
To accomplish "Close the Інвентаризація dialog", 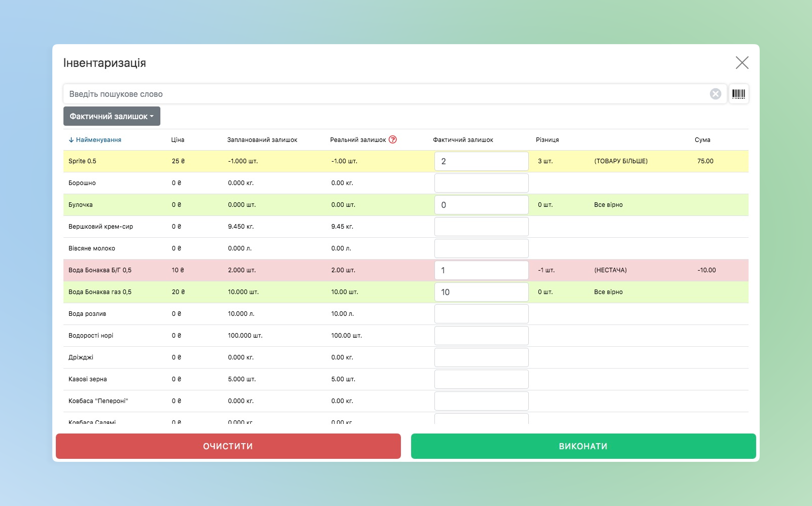I will (x=741, y=63).
